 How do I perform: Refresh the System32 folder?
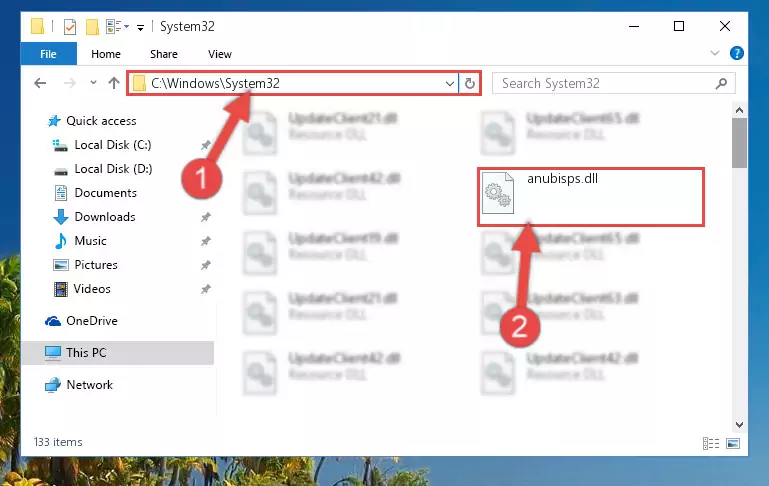tap(470, 83)
